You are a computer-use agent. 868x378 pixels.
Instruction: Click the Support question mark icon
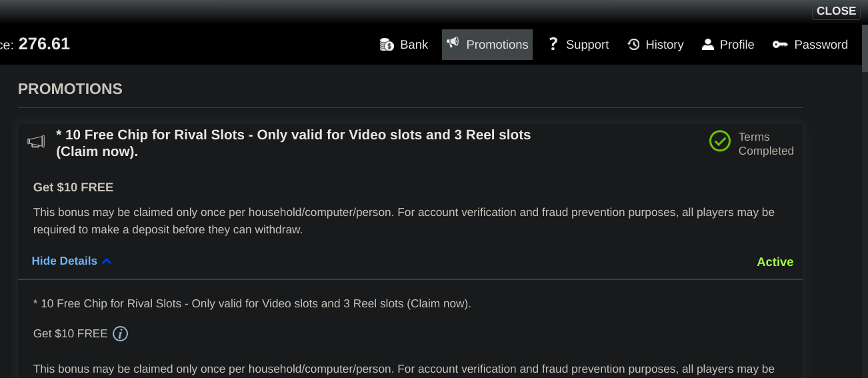[x=553, y=45]
